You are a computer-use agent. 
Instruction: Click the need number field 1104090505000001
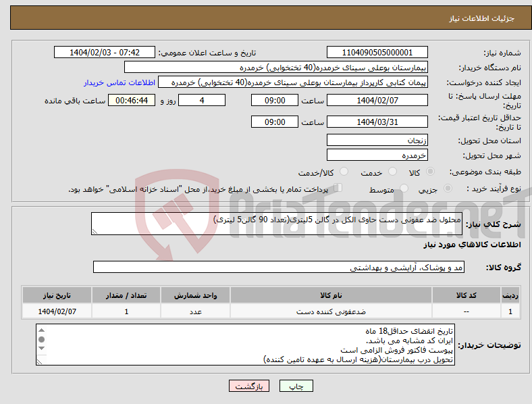point(377,52)
